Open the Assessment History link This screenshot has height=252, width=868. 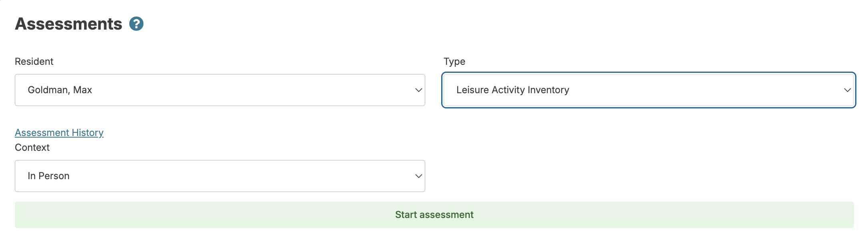click(x=59, y=133)
